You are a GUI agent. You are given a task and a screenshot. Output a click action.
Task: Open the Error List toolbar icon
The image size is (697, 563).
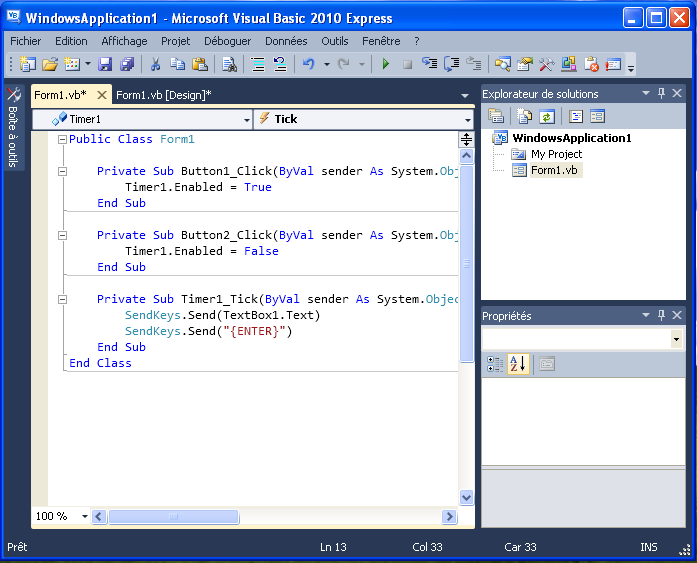pyautogui.click(x=591, y=64)
